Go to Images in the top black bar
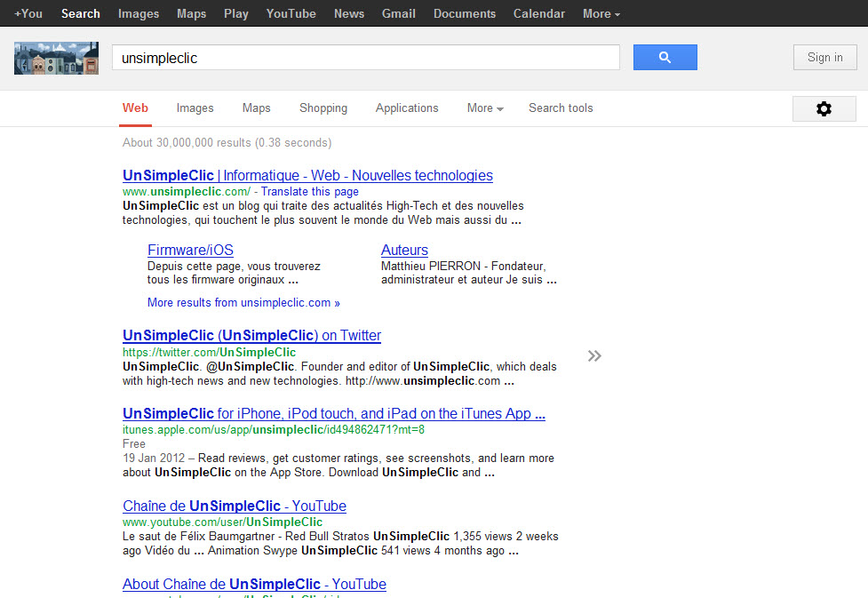 pos(139,14)
